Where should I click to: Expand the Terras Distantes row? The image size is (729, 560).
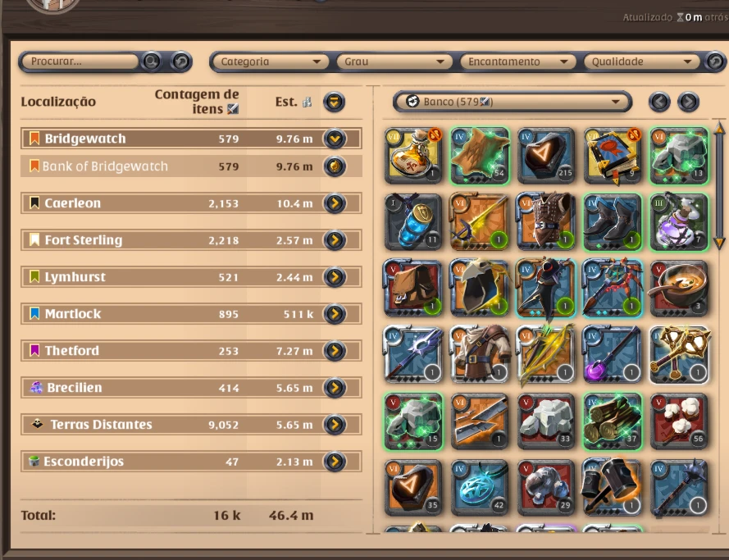click(335, 424)
